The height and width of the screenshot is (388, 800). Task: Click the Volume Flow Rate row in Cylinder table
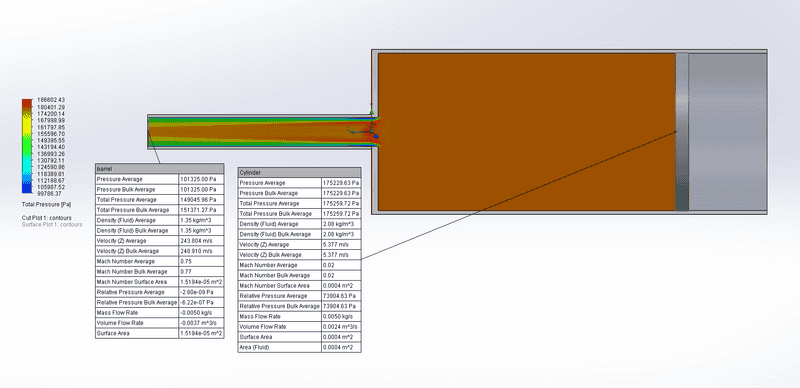[x=299, y=327]
